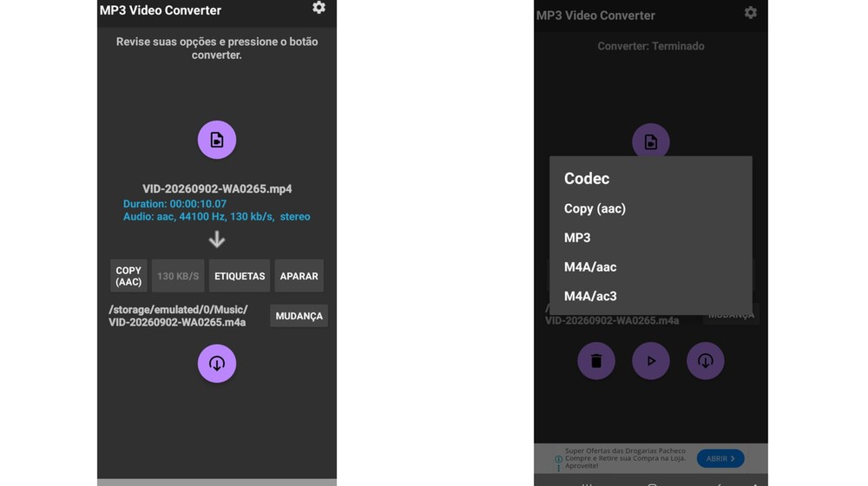Click the 130 KB/S bitrate button

[x=178, y=276]
